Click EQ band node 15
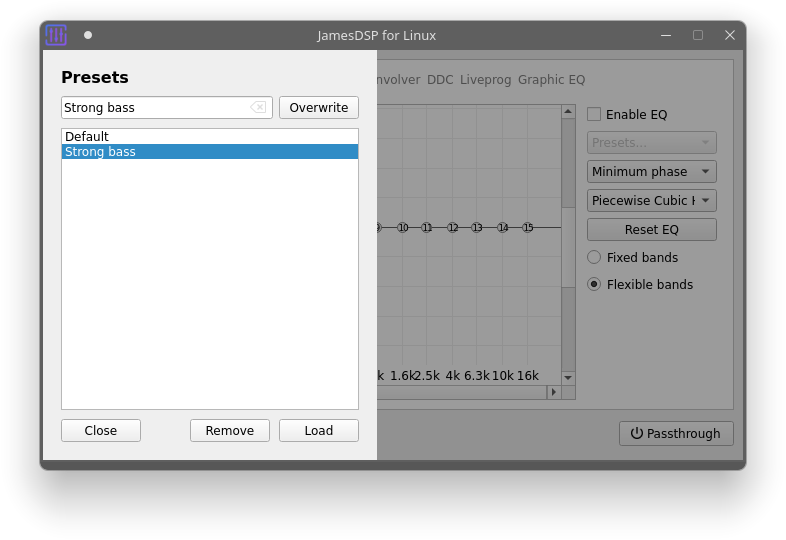This screenshot has width=786, height=540. click(x=528, y=228)
